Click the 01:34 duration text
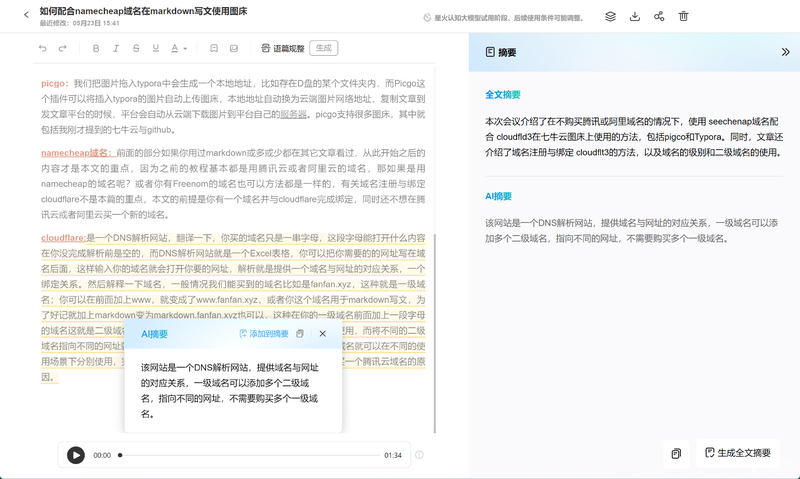The height and width of the screenshot is (479, 800). point(393,455)
